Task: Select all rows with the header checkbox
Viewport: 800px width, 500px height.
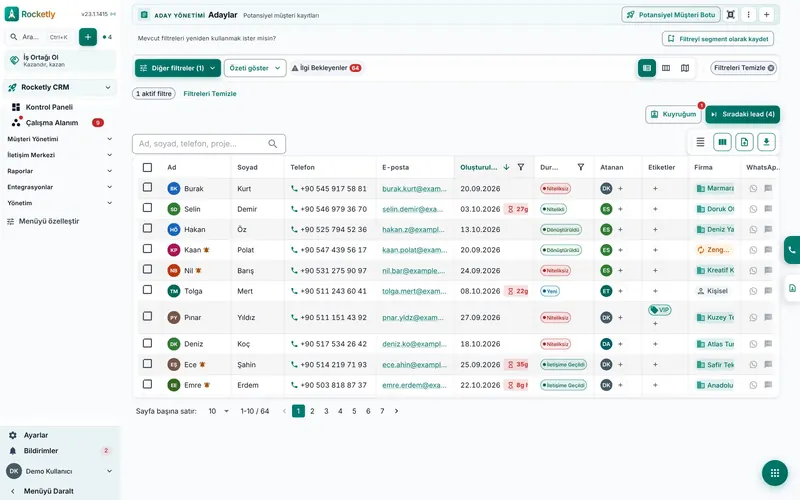Action: click(x=147, y=167)
